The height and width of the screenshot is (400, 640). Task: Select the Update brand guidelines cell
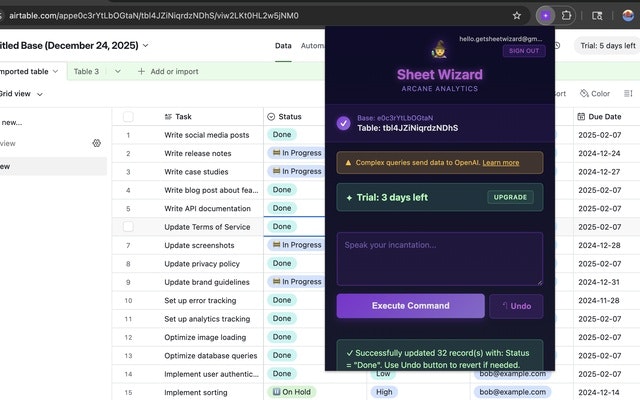pyautogui.click(x=207, y=282)
